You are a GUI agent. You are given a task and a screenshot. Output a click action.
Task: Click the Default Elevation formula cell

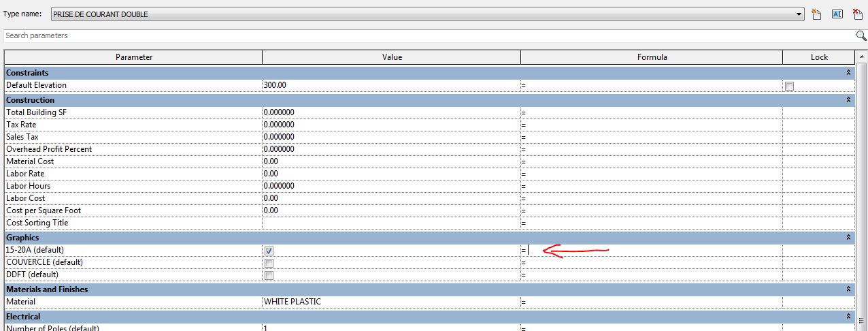coord(652,85)
